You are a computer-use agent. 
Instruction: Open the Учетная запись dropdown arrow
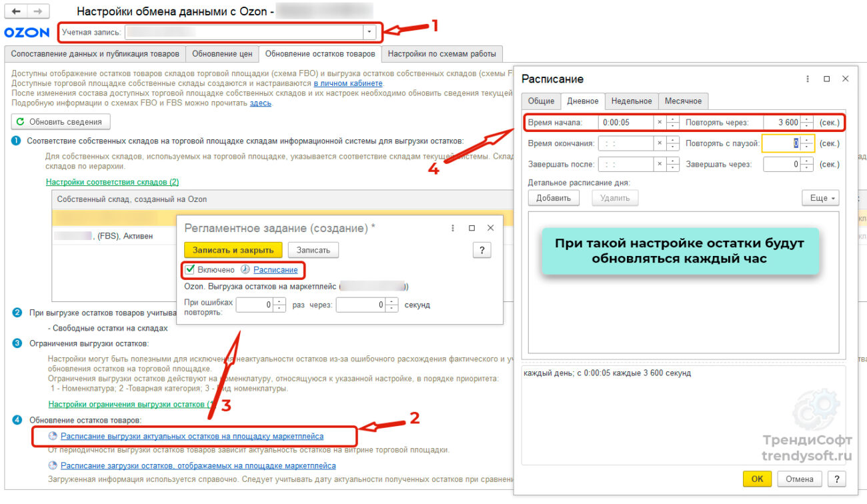click(369, 32)
